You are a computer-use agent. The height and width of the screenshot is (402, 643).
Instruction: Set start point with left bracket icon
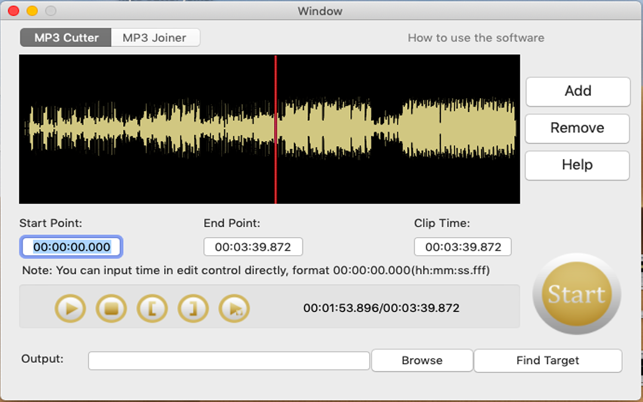[x=152, y=308]
